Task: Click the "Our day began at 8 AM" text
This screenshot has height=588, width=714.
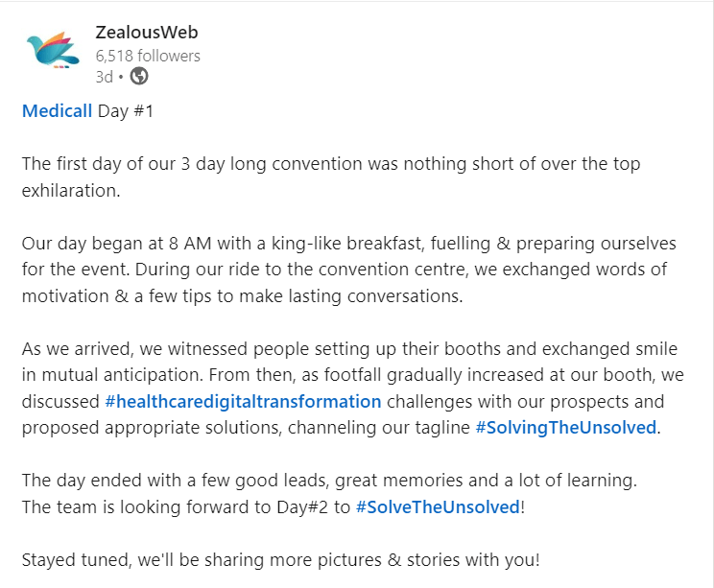Action: click(x=110, y=243)
